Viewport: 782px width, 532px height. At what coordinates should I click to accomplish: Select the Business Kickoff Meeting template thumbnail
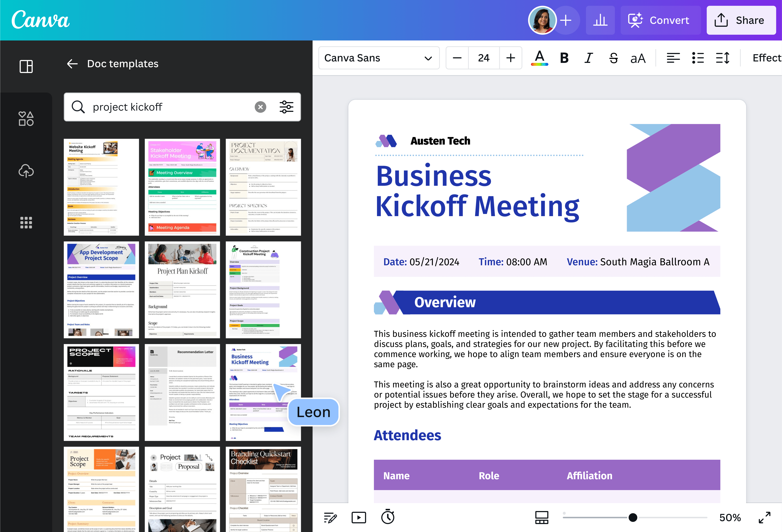coord(263,392)
